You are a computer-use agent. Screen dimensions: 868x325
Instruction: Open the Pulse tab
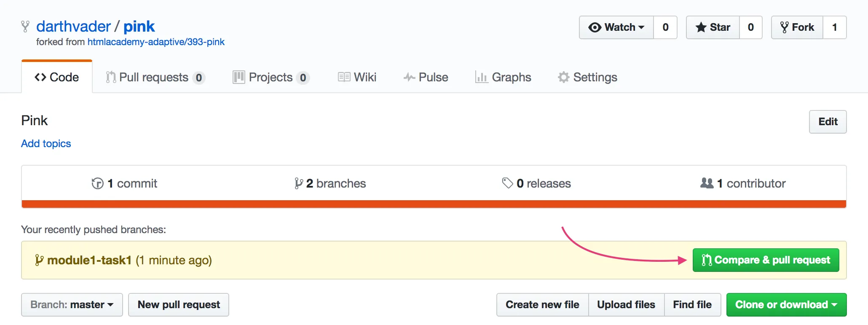(426, 77)
